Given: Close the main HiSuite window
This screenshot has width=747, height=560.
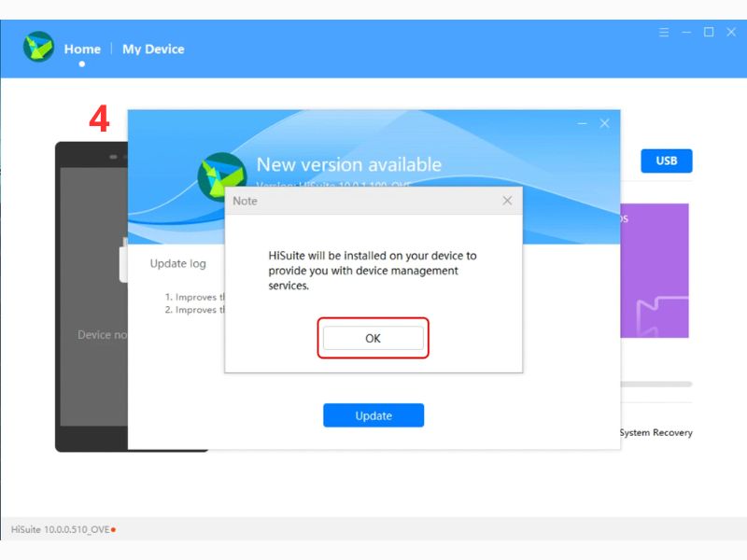Looking at the screenshot, I should coord(731,32).
